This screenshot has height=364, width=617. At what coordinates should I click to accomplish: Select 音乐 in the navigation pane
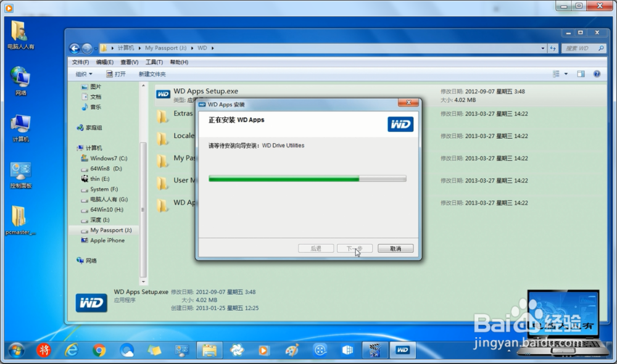(91, 107)
